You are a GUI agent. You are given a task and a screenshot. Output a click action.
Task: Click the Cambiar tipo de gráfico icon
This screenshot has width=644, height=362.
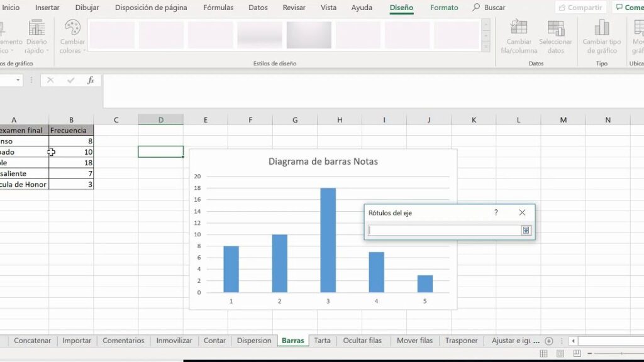[x=602, y=29]
